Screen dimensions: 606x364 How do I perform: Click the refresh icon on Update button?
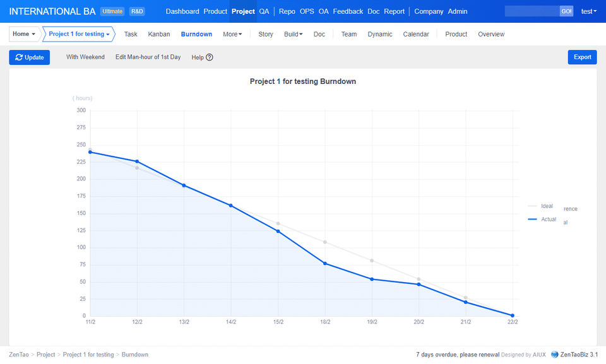tap(19, 57)
